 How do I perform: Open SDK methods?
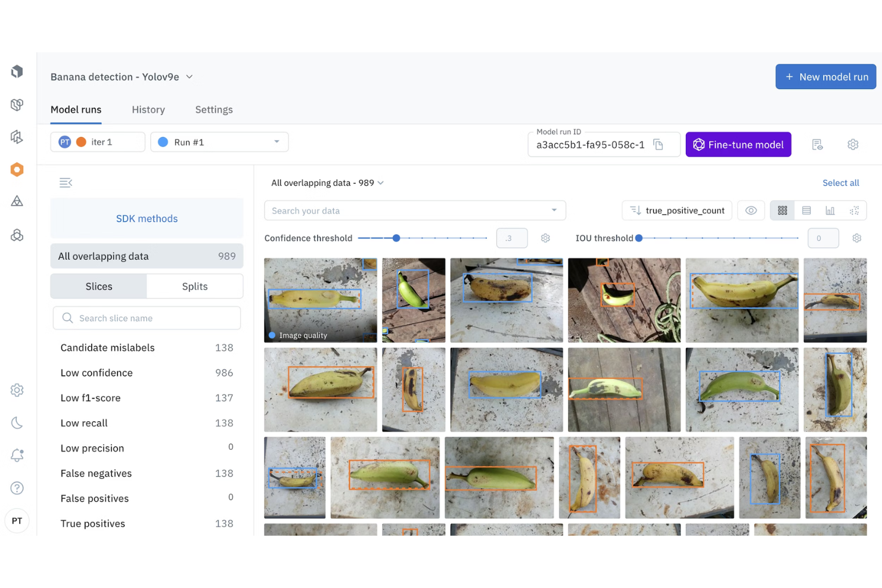[x=147, y=218]
